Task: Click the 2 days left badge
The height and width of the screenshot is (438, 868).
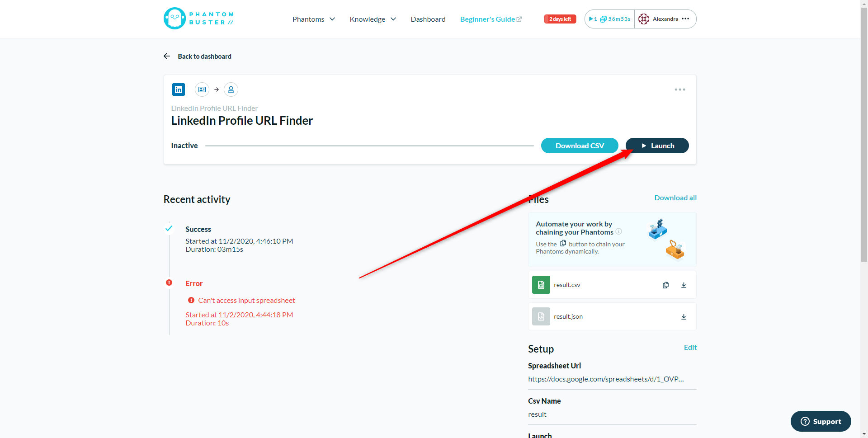Action: 560,19
